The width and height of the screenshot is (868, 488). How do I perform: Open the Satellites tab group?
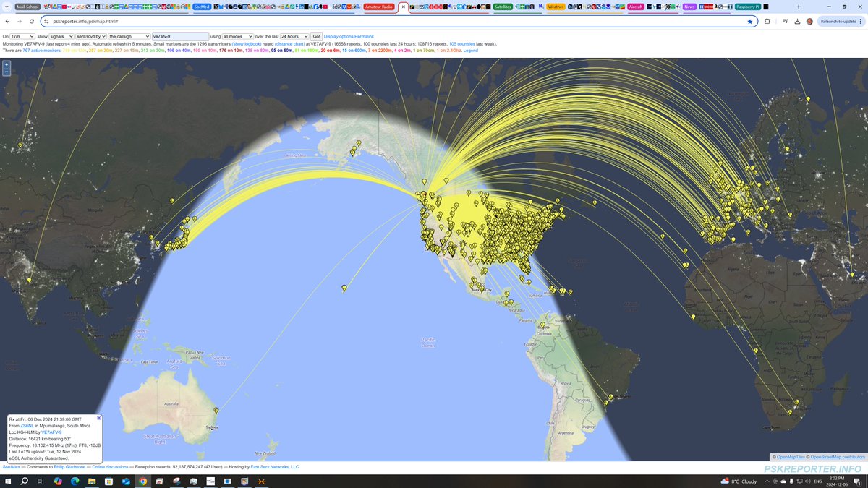click(503, 7)
